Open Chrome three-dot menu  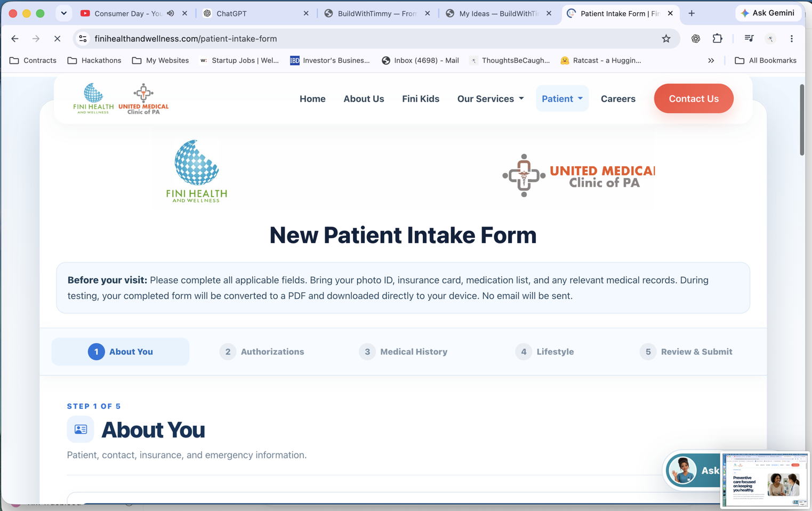tap(792, 38)
